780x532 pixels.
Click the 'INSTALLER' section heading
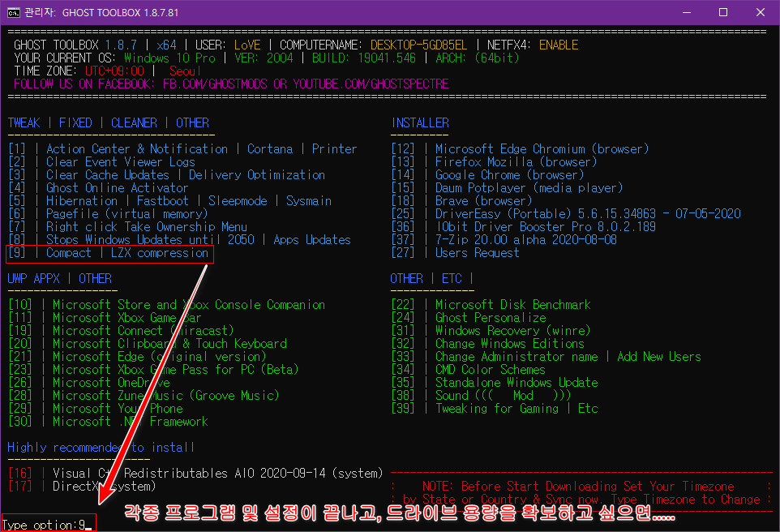420,122
